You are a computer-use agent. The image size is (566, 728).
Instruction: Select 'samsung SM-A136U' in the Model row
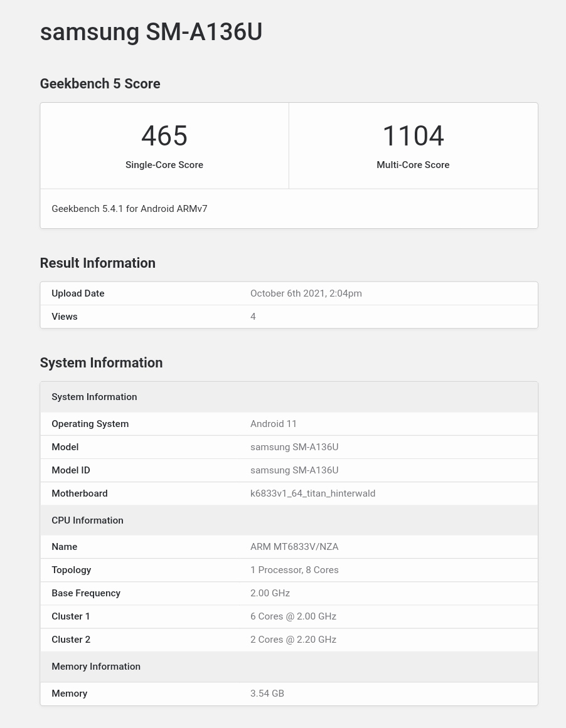point(295,447)
